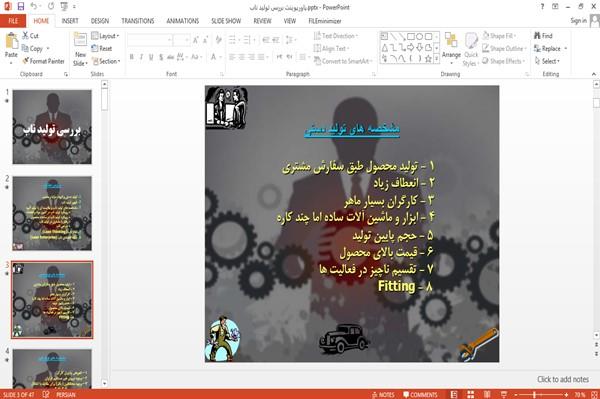Click the Normal view icon in status bar
The image size is (600, 399).
(454, 394)
